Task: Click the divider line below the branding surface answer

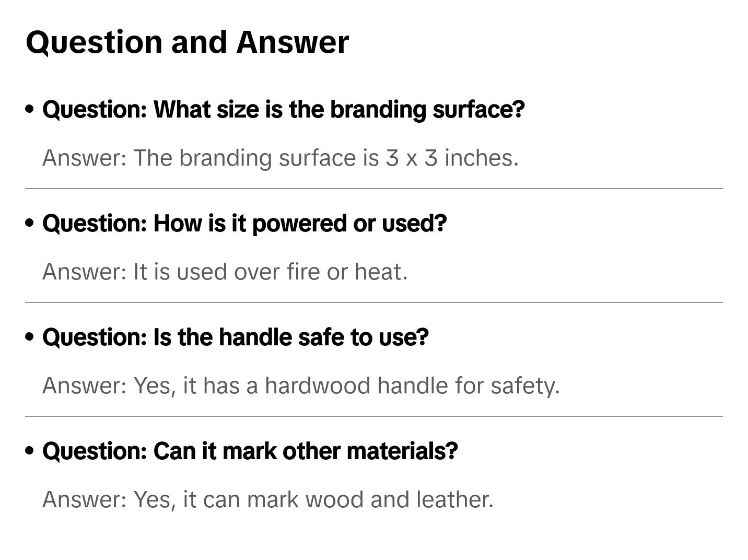Action: click(x=374, y=189)
